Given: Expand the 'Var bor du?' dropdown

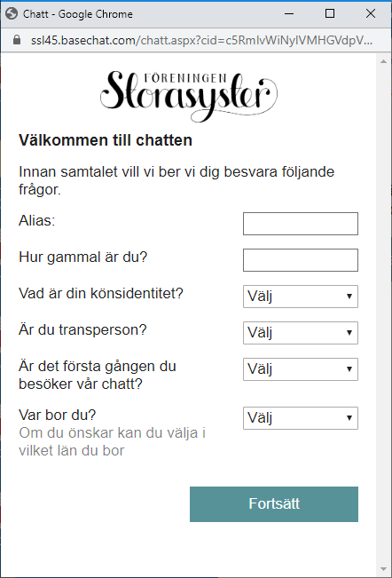Looking at the screenshot, I should click(301, 418).
